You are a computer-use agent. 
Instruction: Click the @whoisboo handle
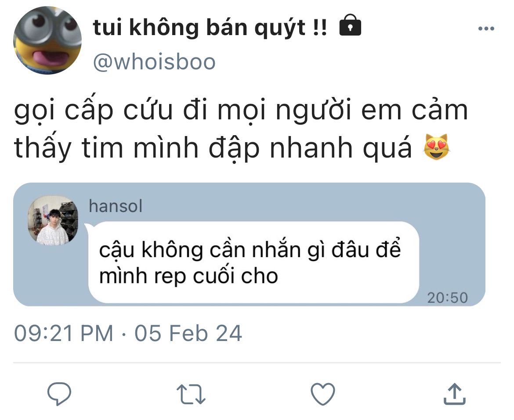[x=154, y=61]
